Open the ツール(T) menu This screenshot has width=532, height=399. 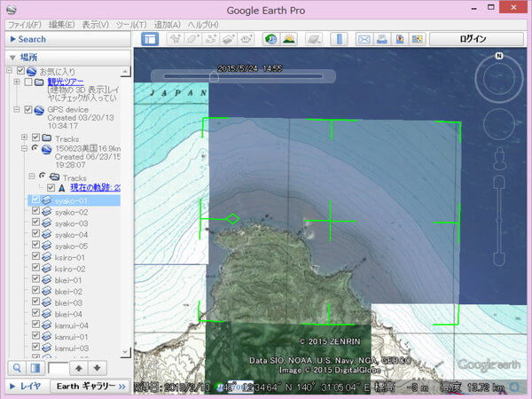(131, 25)
